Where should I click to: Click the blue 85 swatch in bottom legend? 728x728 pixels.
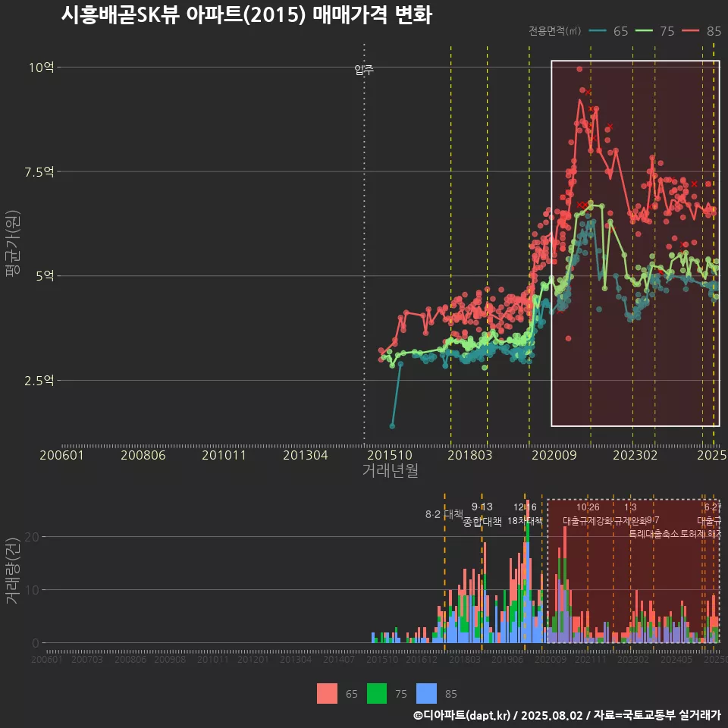click(x=426, y=694)
